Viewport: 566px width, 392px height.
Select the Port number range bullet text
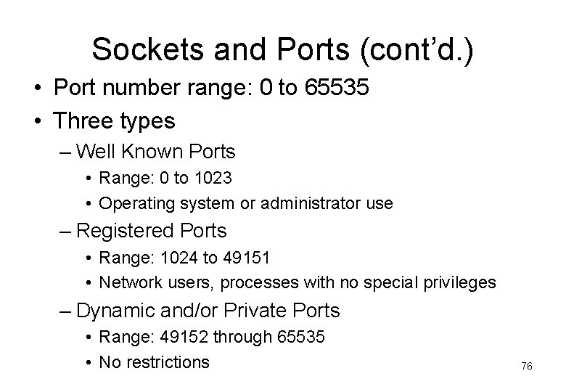click(x=211, y=87)
